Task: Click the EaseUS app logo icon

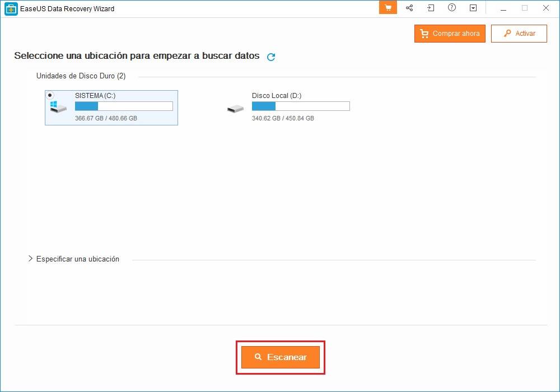Action: pyautogui.click(x=11, y=9)
